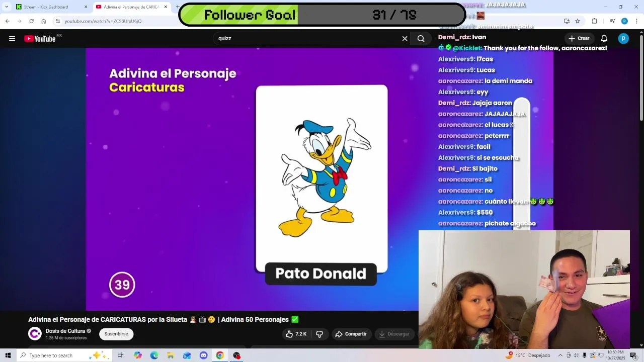Go forward using the browser forward arrow
Image resolution: width=644 pixels, height=362 pixels.
point(19,21)
